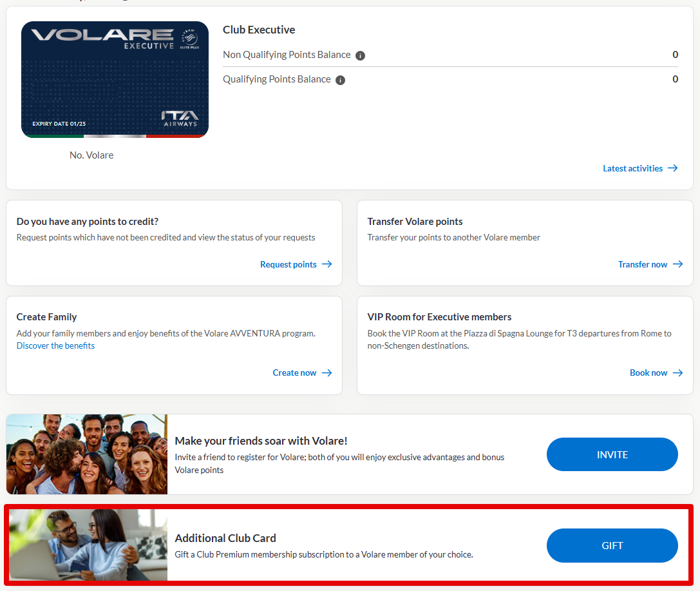Click 'Make your friends soar with Volare!' heading
The height and width of the screenshot is (591, 700).
pyautogui.click(x=261, y=441)
